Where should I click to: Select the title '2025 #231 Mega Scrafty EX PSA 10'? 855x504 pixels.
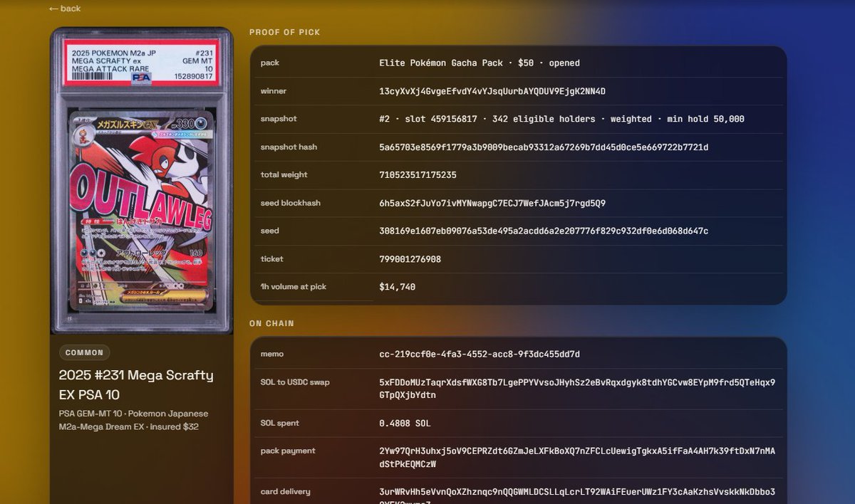click(x=136, y=385)
